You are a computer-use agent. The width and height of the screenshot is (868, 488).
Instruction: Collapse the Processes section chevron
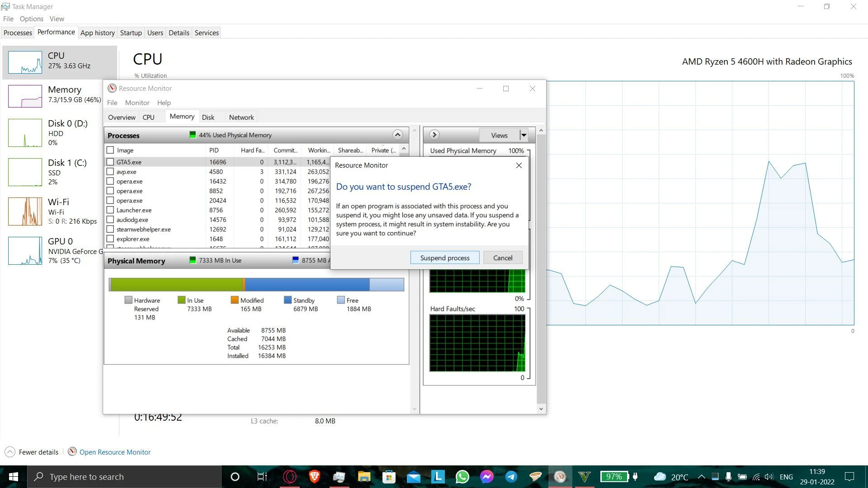pos(397,135)
